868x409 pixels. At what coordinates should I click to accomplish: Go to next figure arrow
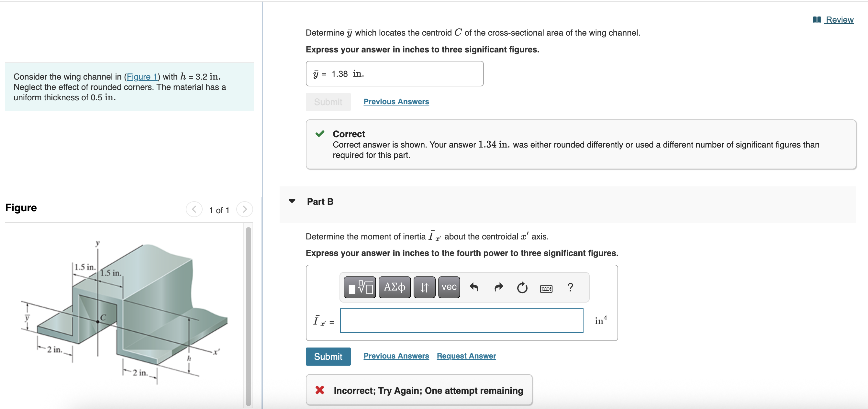point(245,210)
